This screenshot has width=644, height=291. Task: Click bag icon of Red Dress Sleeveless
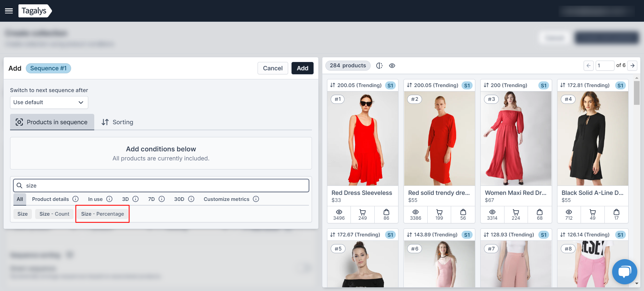386,212
